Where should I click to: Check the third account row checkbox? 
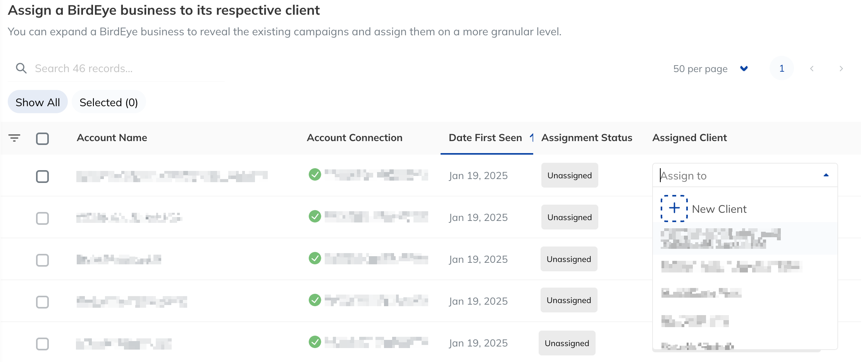tap(42, 260)
